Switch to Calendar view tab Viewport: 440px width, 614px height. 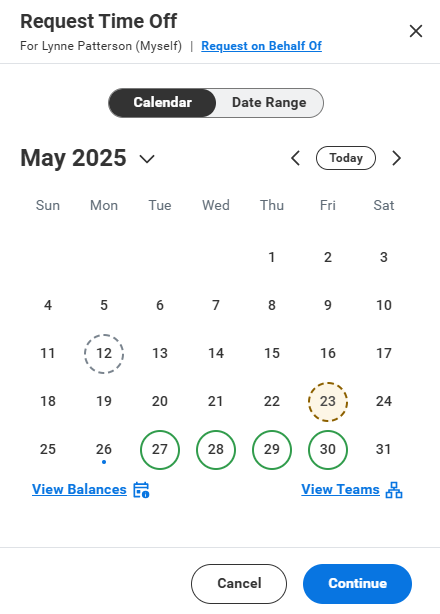coord(162,103)
